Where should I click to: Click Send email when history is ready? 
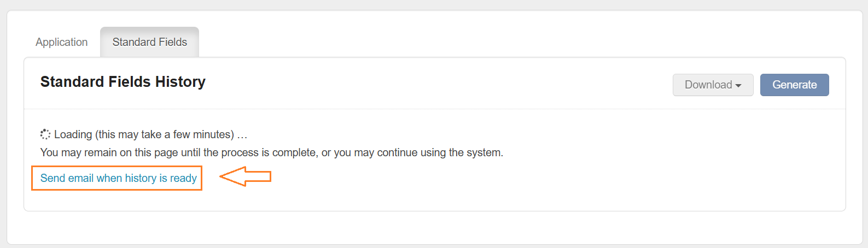118,178
